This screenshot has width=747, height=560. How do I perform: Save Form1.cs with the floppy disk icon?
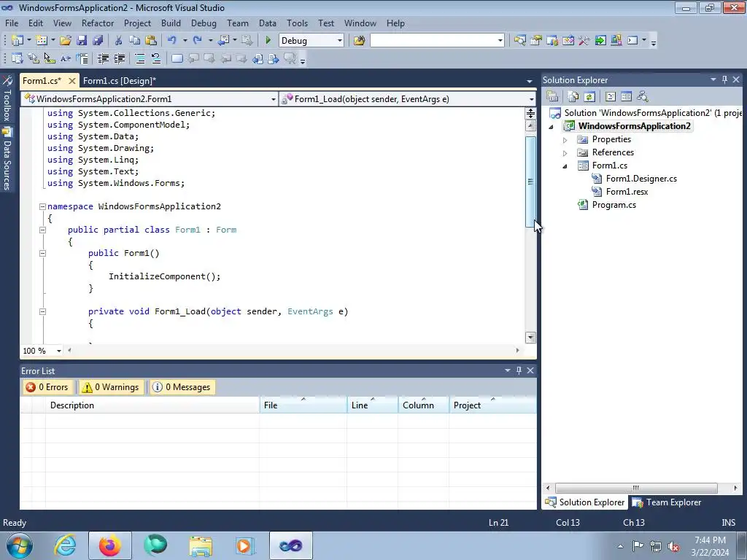click(x=82, y=41)
